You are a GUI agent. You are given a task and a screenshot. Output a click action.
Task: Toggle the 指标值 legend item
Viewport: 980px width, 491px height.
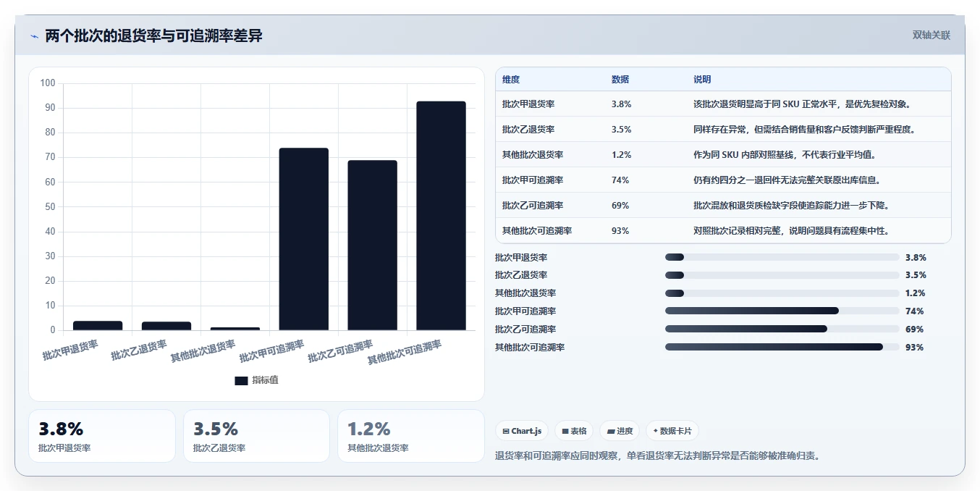tap(256, 380)
